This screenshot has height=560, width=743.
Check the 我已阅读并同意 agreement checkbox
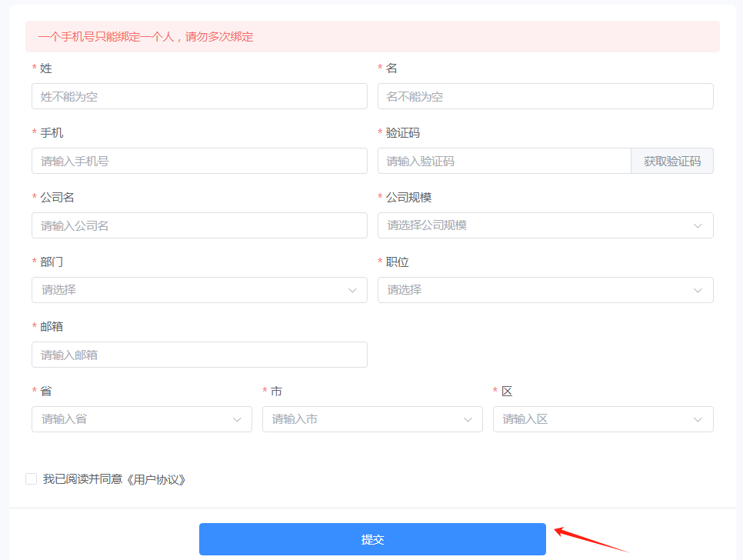(32, 479)
